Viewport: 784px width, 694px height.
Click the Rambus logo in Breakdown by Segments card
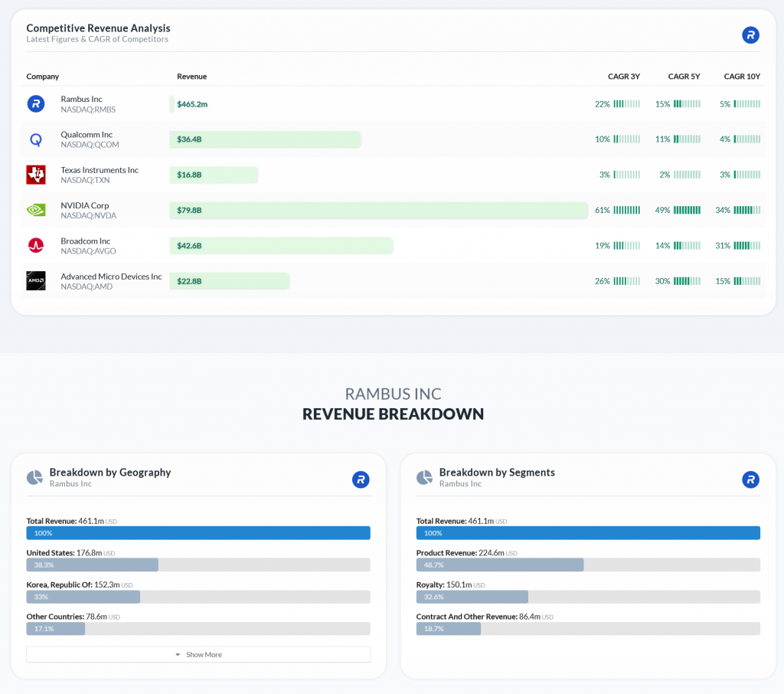750,480
